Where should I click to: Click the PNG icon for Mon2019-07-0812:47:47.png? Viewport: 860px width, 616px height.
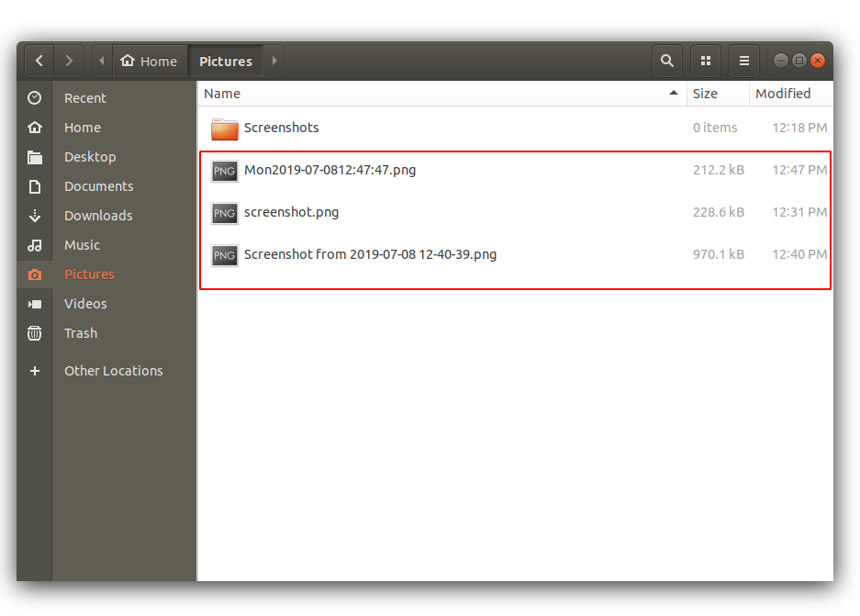[x=224, y=171]
